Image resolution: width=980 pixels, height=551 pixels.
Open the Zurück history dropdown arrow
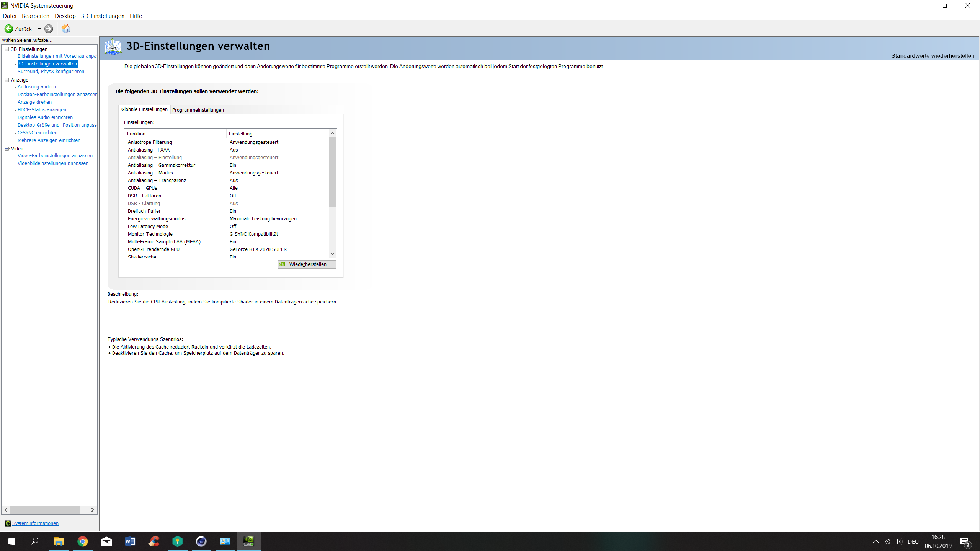[39, 29]
